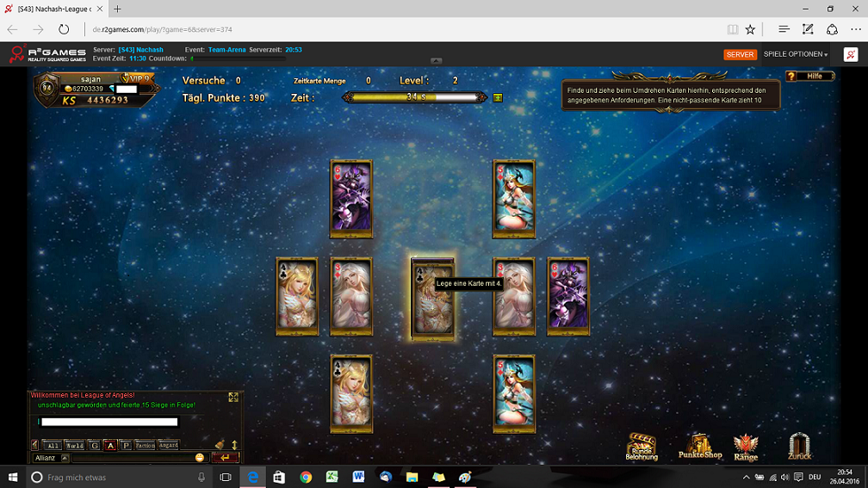Image resolution: width=868 pixels, height=488 pixels.
Task: Click the emoji smiley in chat
Action: point(200,458)
